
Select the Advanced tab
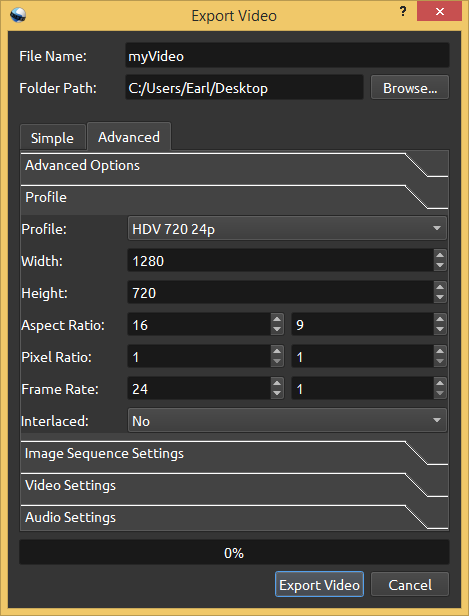(129, 137)
